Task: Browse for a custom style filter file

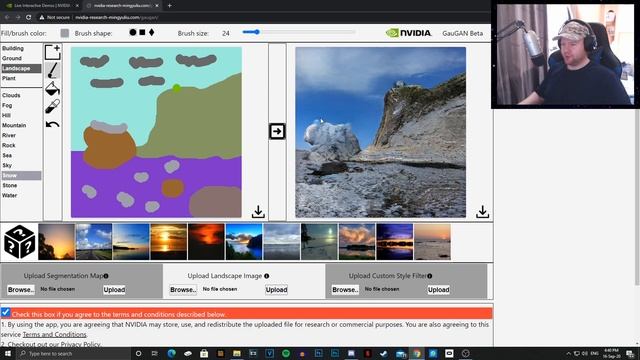Action: point(345,289)
